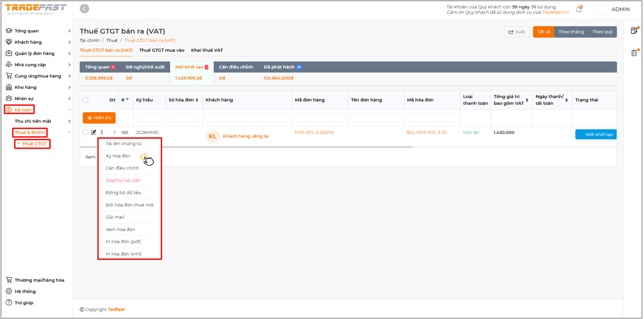Click the Xuất export button
The width and height of the screenshot is (644, 319).
click(517, 32)
